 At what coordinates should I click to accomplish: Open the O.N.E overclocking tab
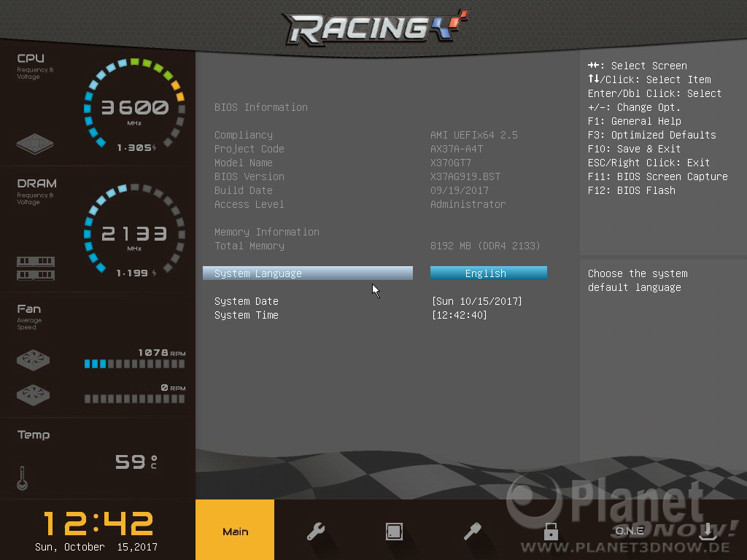point(630,531)
